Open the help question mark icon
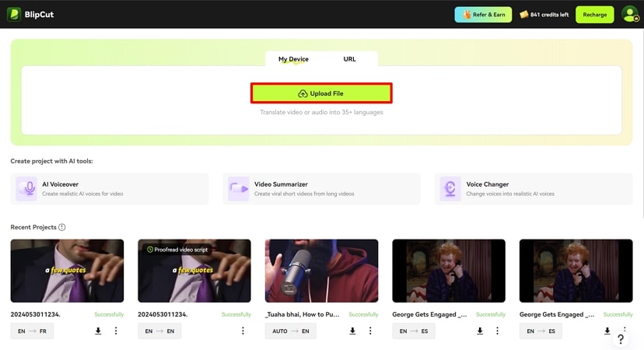The width and height of the screenshot is (644, 350). point(621,339)
